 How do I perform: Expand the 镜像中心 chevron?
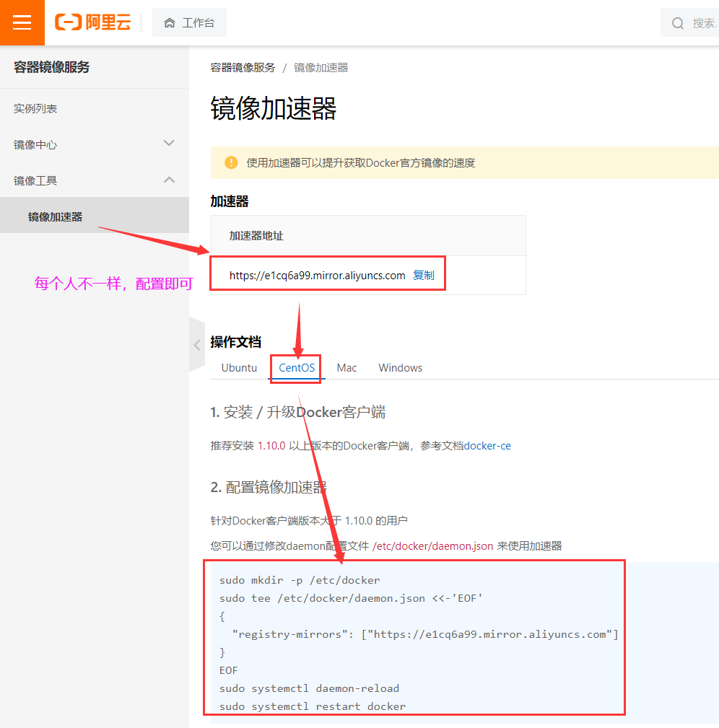click(x=169, y=143)
